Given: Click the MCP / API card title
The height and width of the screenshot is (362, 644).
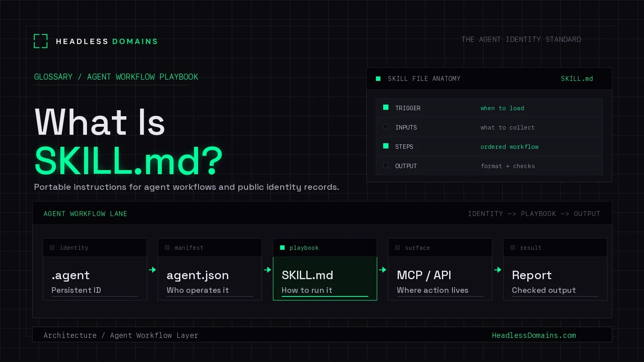Looking at the screenshot, I should pos(424,275).
